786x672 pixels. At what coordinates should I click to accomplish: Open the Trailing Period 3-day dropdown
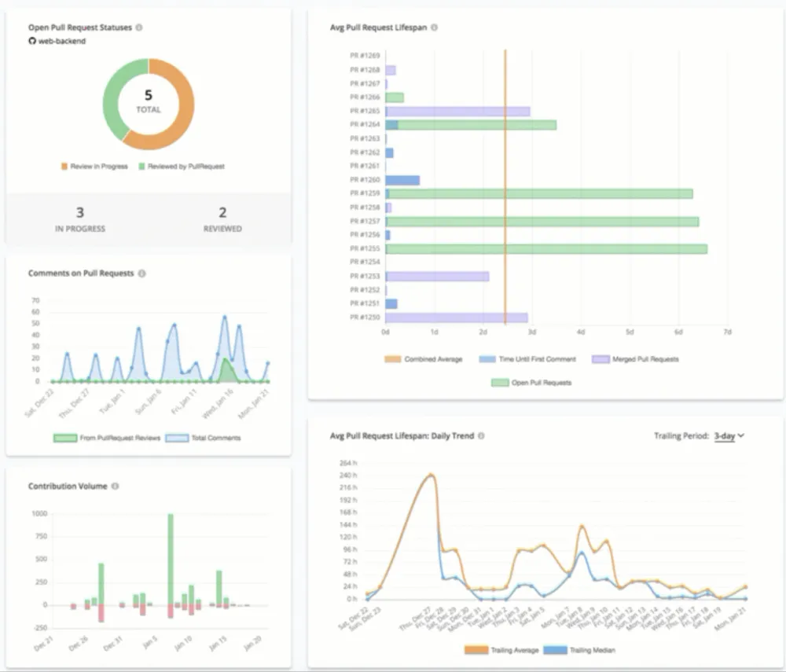tap(729, 436)
